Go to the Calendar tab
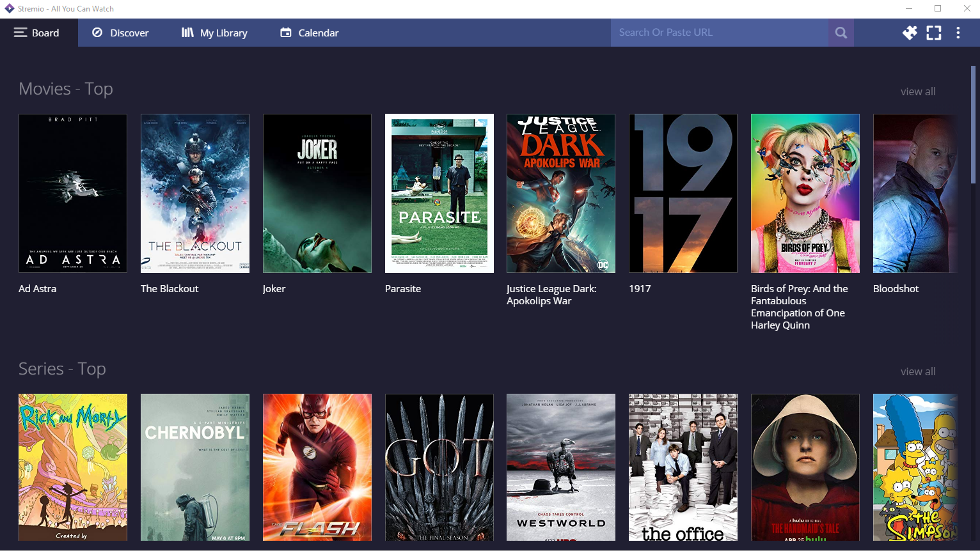Viewport: 980px width, 551px height. tap(310, 33)
